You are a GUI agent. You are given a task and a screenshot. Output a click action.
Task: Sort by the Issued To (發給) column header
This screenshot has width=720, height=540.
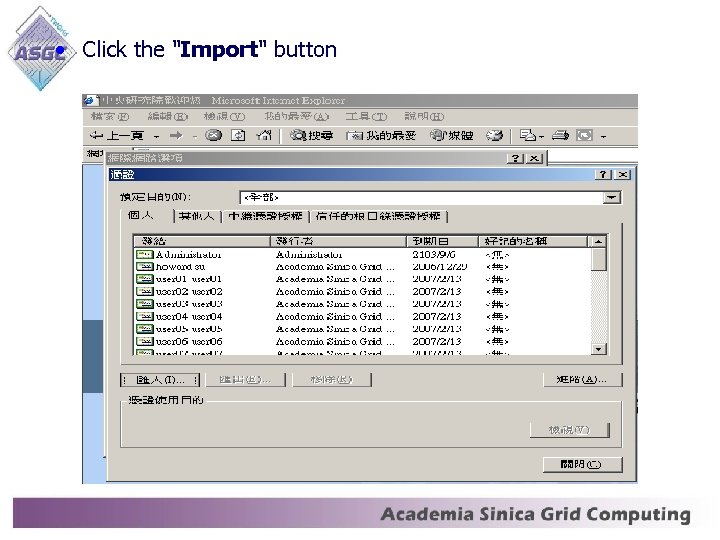click(x=202, y=241)
